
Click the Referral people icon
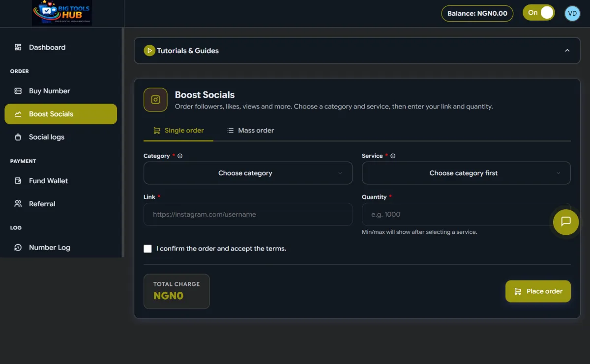(x=18, y=204)
